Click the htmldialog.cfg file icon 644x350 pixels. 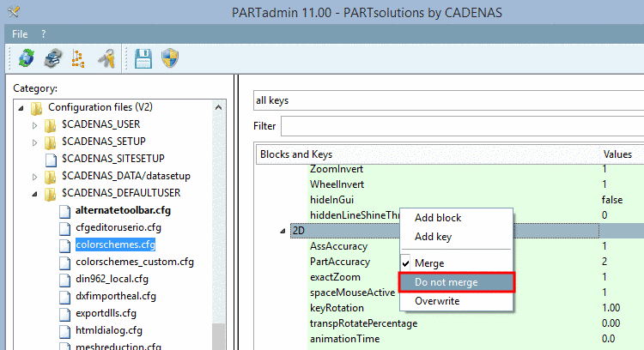[64, 332]
